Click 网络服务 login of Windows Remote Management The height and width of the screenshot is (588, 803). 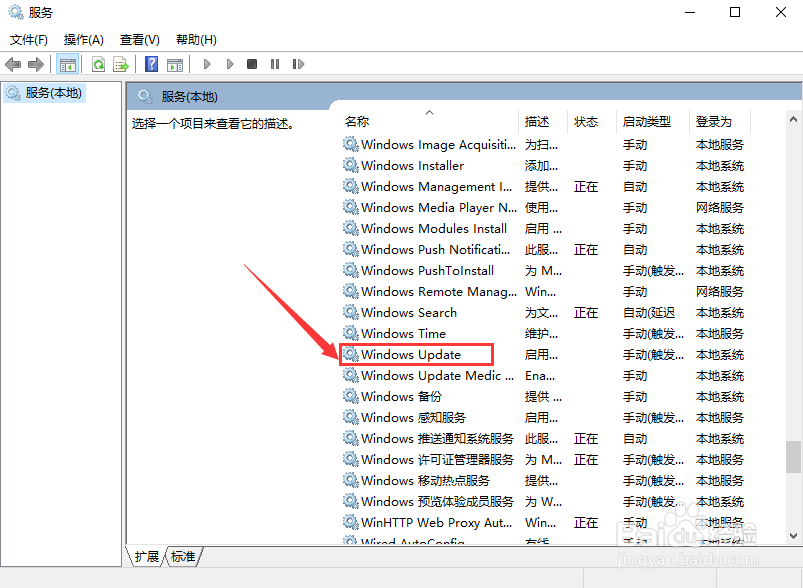point(720,291)
